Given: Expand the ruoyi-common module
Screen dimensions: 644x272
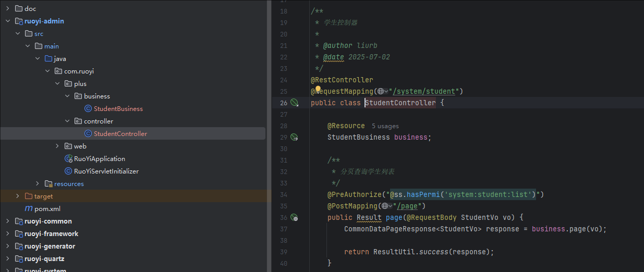Looking at the screenshot, I should click(8, 221).
